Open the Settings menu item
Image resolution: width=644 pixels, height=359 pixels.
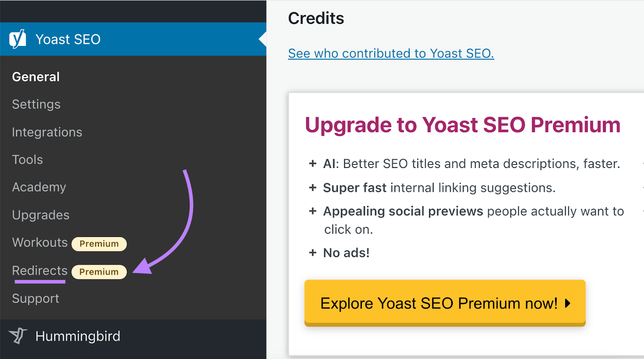tap(36, 104)
